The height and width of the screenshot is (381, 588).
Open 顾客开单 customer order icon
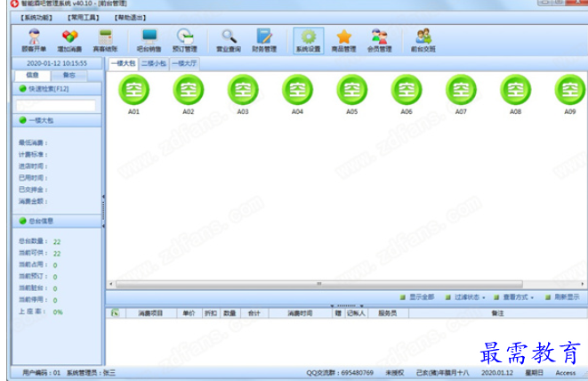pos(34,41)
